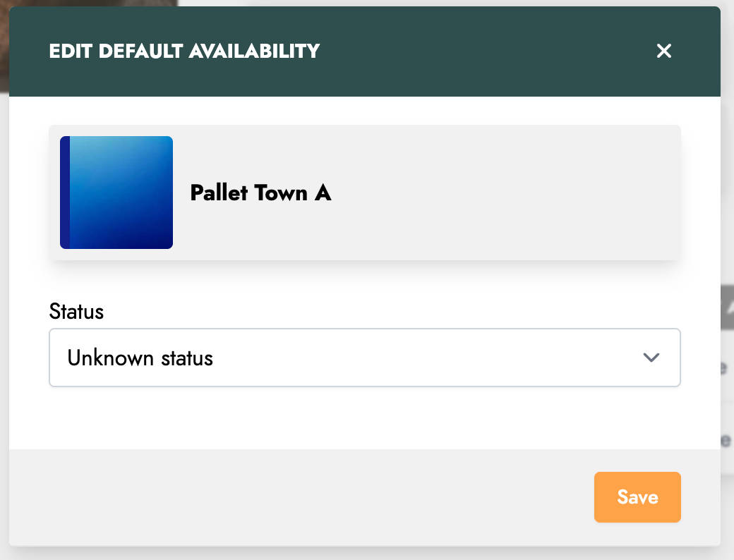The image size is (734, 560).
Task: Click the "Unknown status" selected value text
Action: point(140,358)
